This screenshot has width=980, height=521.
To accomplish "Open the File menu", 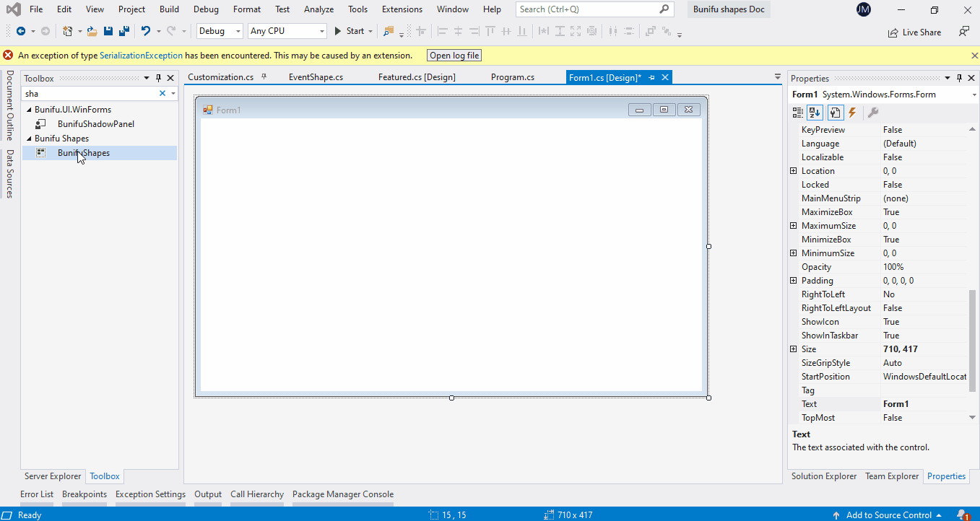I will pyautogui.click(x=36, y=9).
